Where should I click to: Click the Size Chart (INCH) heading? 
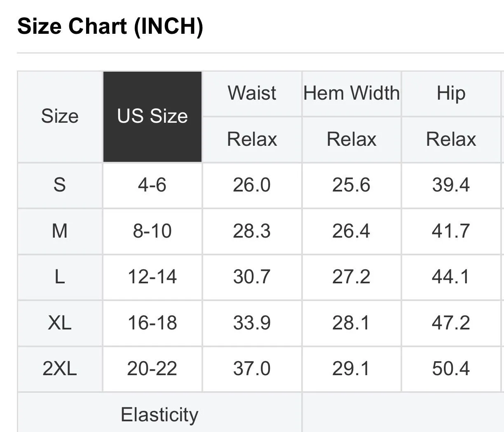point(110,26)
